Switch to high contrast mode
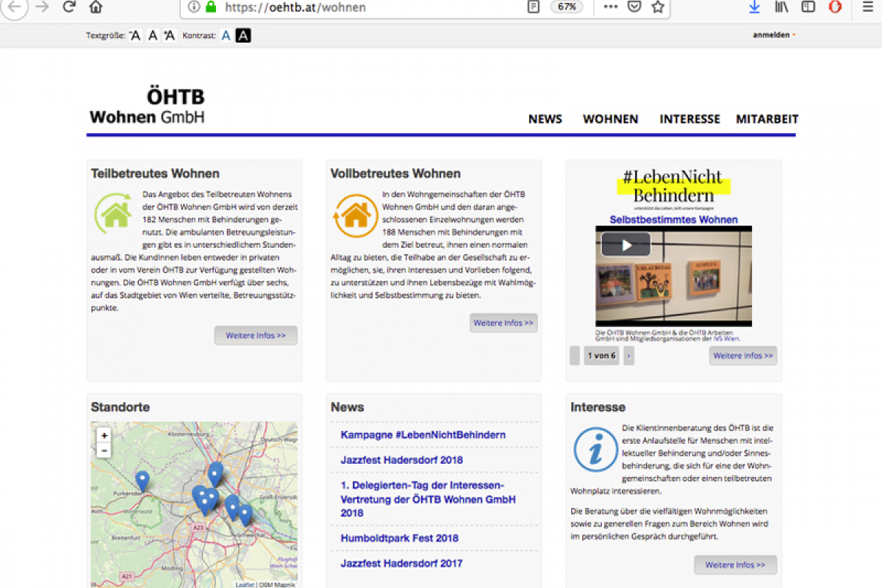This screenshot has width=882, height=588. (243, 35)
